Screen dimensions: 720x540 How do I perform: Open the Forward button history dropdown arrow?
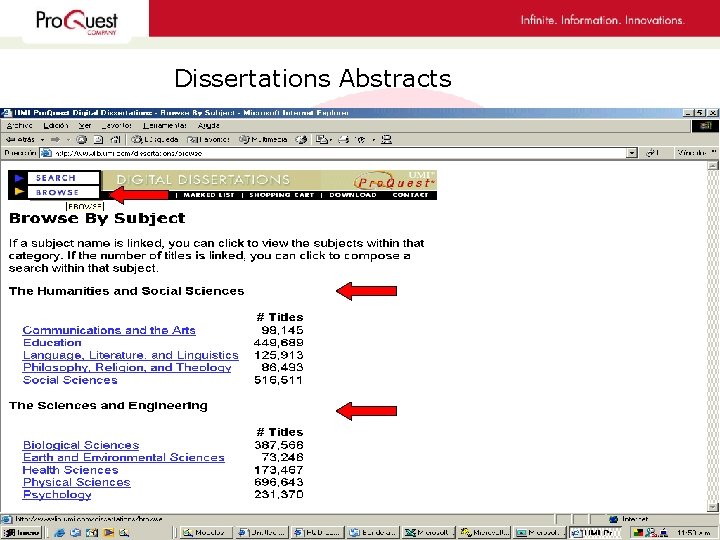pos(68,140)
